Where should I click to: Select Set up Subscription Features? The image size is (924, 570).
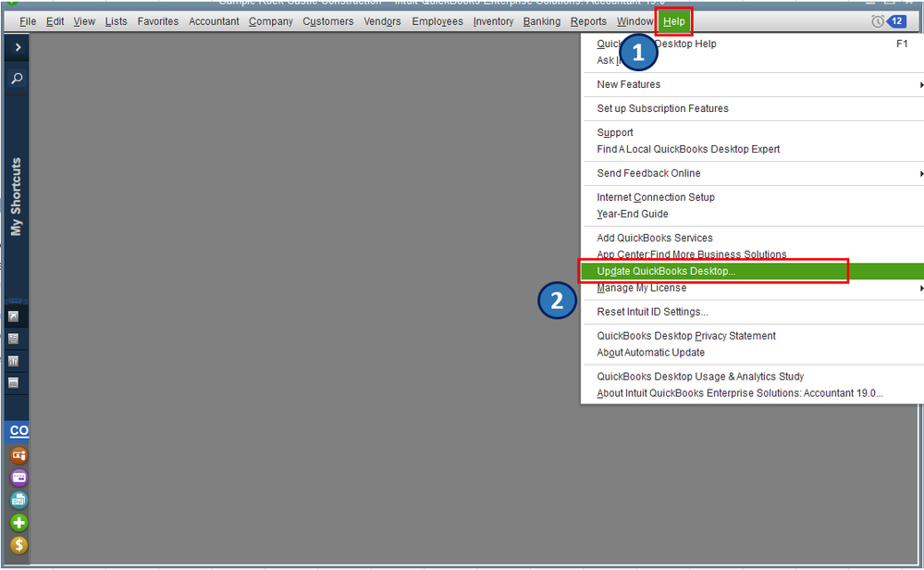tap(753, 108)
